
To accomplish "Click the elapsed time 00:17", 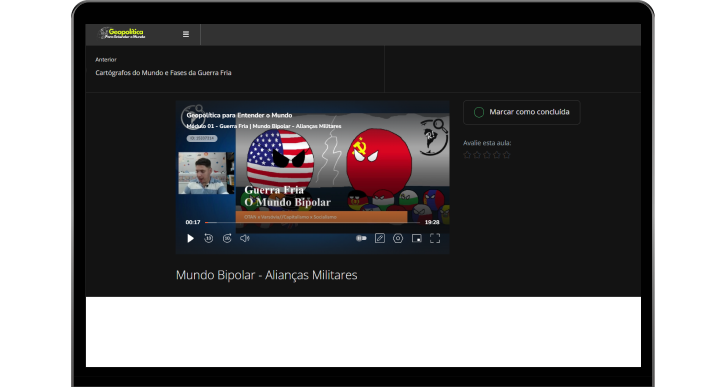I will click(x=193, y=222).
